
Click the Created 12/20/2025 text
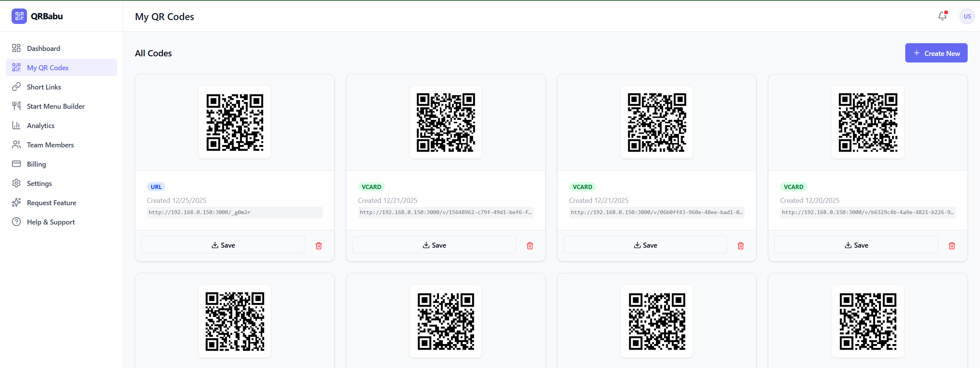[810, 201]
